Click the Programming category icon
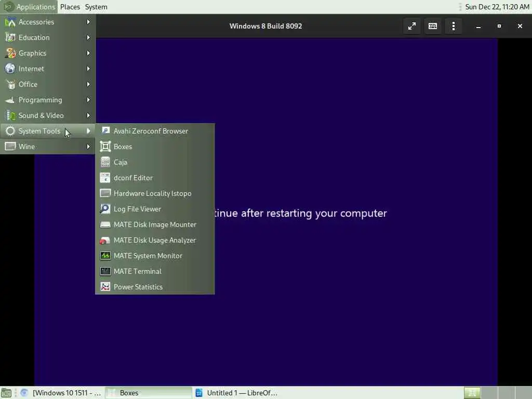532x399 pixels. point(10,100)
